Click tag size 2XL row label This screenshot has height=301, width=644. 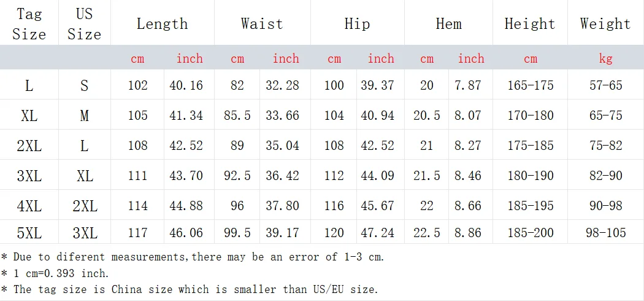(29, 146)
